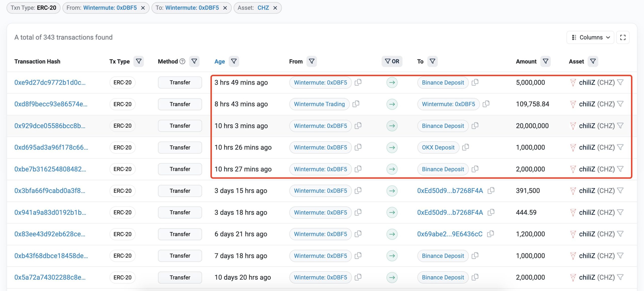Screen dimensions: 644x291
Task: Open the To column filter dropdown
Action: 432,61
